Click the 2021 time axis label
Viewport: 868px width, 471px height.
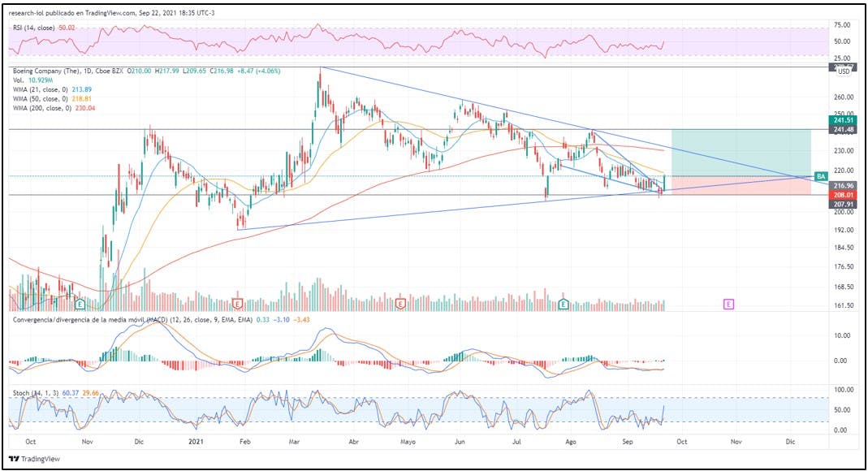[x=196, y=442]
